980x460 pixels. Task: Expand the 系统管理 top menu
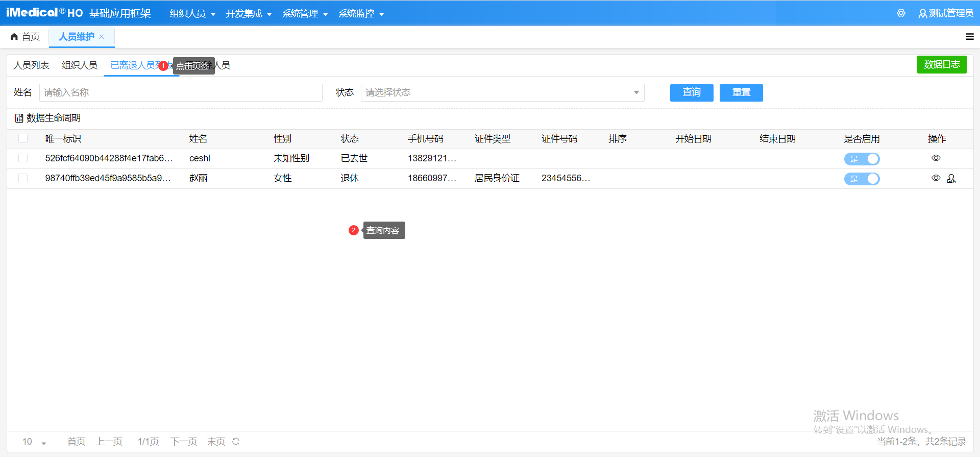coord(305,13)
